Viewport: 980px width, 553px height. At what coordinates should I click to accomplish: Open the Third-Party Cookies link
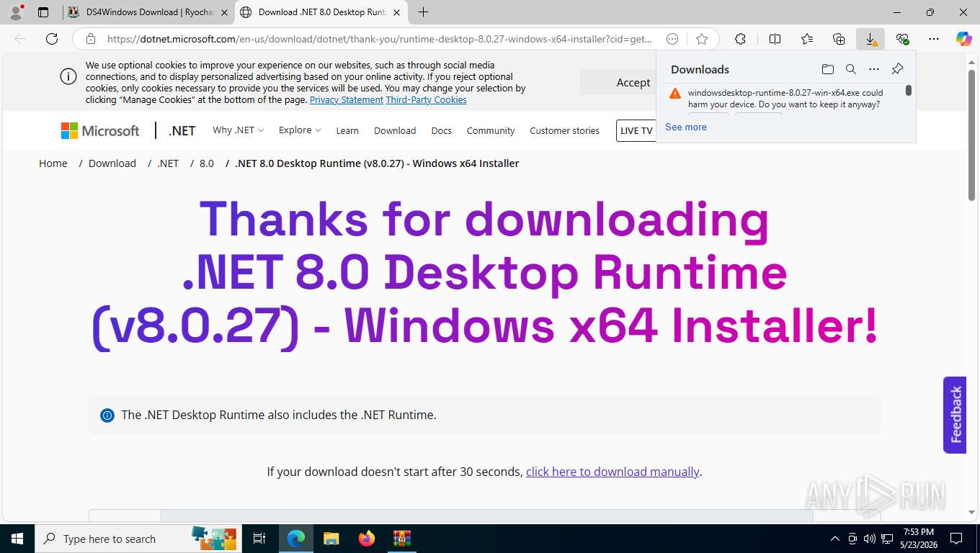pyautogui.click(x=426, y=99)
